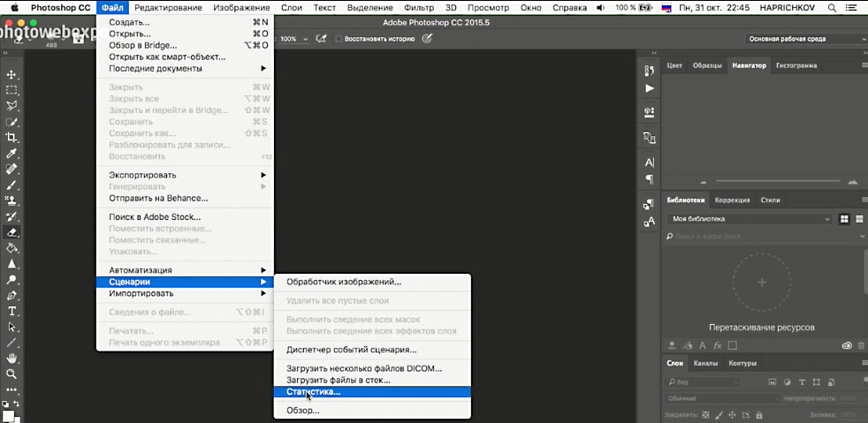Image resolution: width=868 pixels, height=423 pixels.
Task: Open the Paragraph panel icon
Action: [650, 179]
